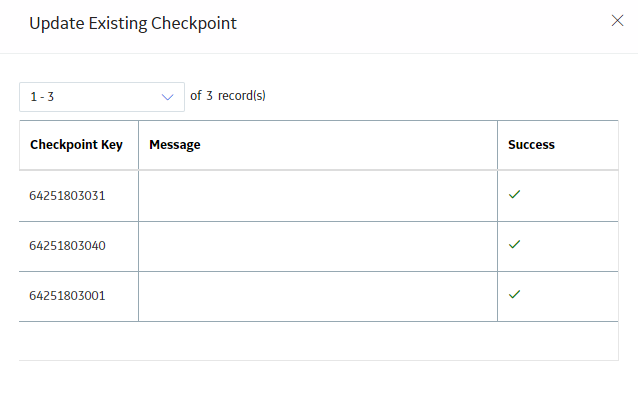Sort by the Checkpoint Key column header
Viewport: 638px width, 400px height.
click(x=76, y=145)
